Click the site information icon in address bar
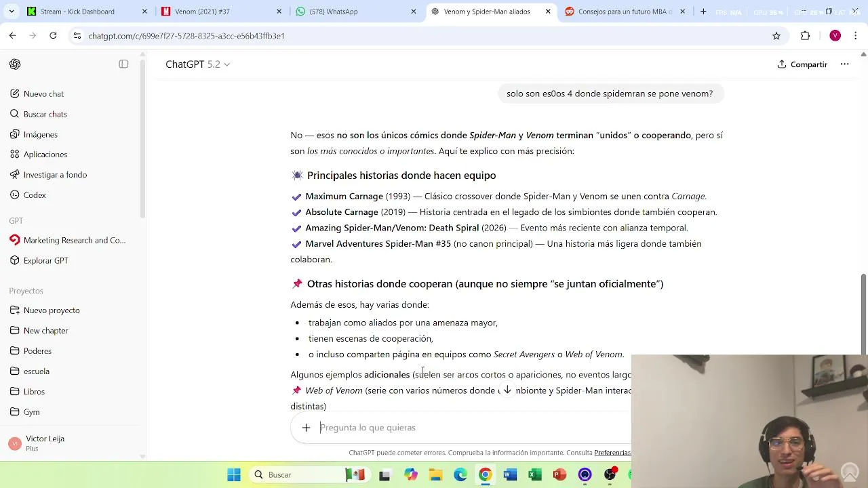868x488 pixels. pyautogui.click(x=77, y=36)
